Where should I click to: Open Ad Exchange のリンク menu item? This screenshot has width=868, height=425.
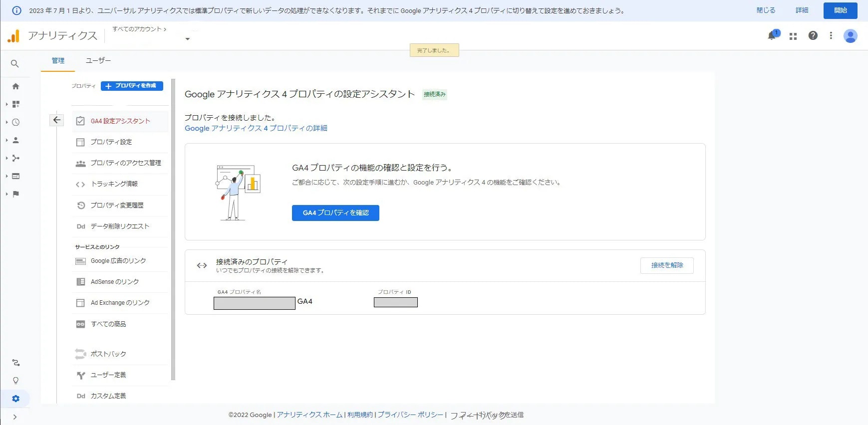(x=120, y=303)
